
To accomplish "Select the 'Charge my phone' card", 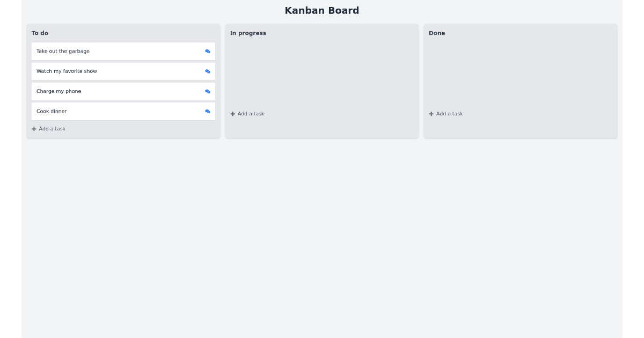I will coord(107,91).
